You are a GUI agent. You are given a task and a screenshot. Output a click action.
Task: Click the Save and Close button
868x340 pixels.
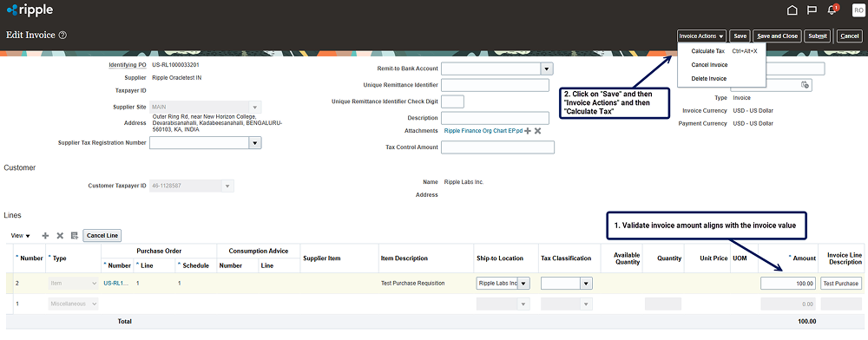click(777, 36)
